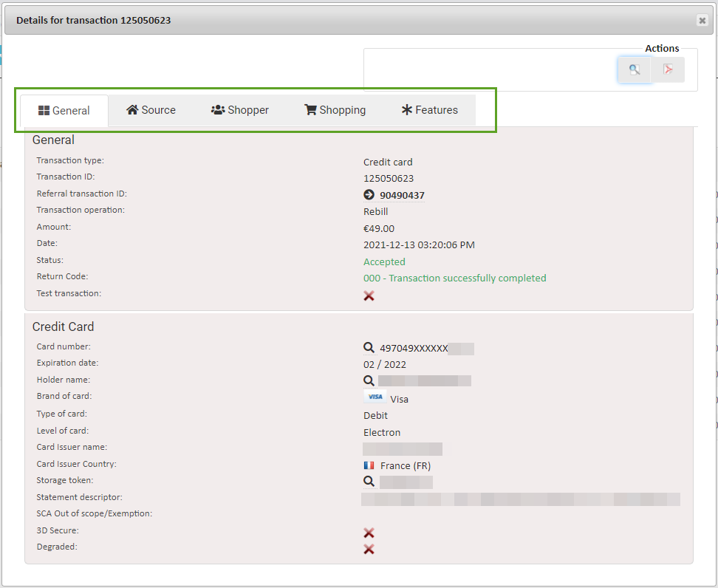718x588 pixels.
Task: Toggle the Degraded red cross indicator
Action: pos(369,550)
